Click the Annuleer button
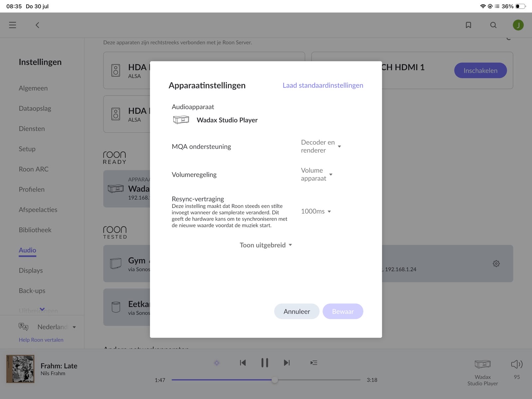 [x=297, y=311]
